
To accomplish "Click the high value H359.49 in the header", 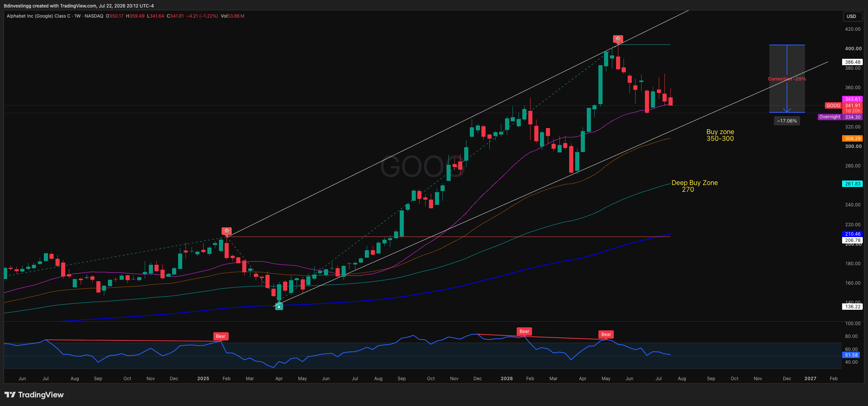I will pos(135,16).
